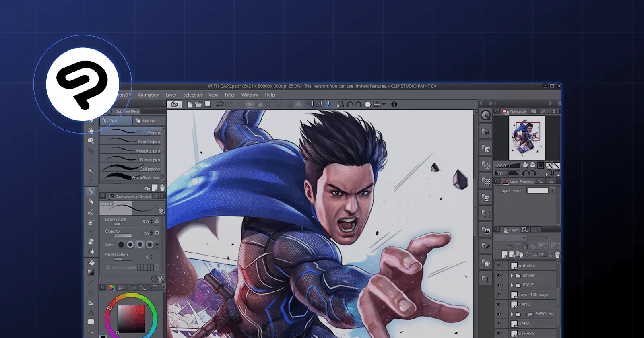Click the zoom out icon in Navigator
Viewport: 644px width, 338px height.
coord(525,165)
